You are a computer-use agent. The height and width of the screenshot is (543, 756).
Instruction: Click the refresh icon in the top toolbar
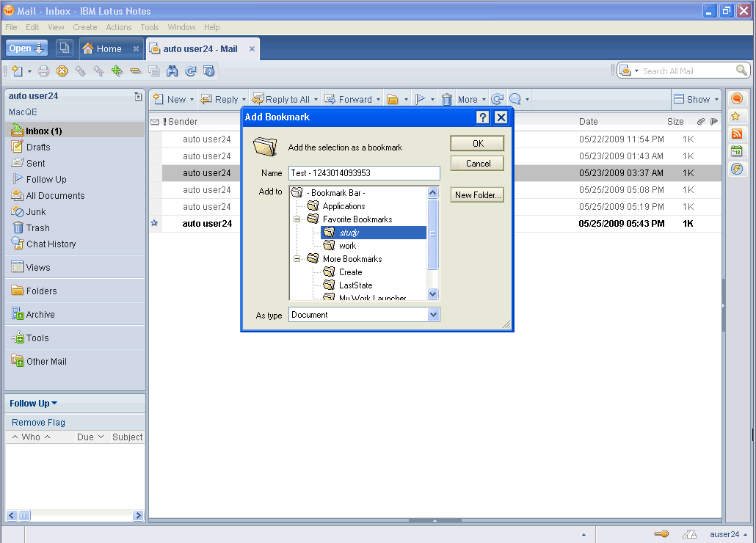pos(191,71)
